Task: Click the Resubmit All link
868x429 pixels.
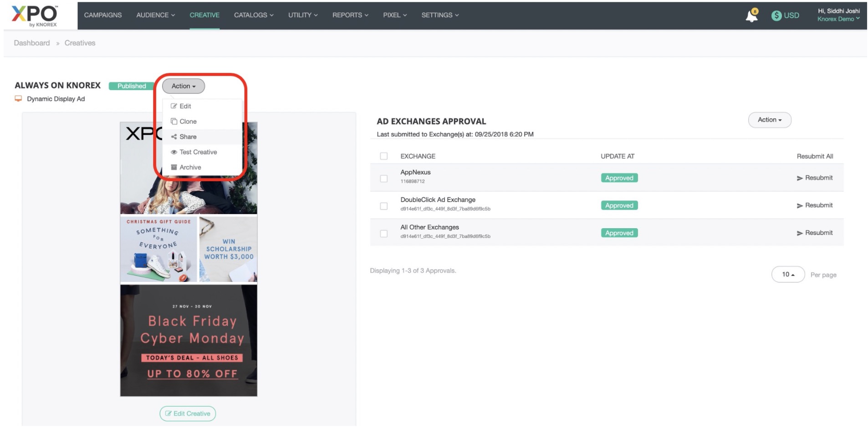Action: coord(814,156)
